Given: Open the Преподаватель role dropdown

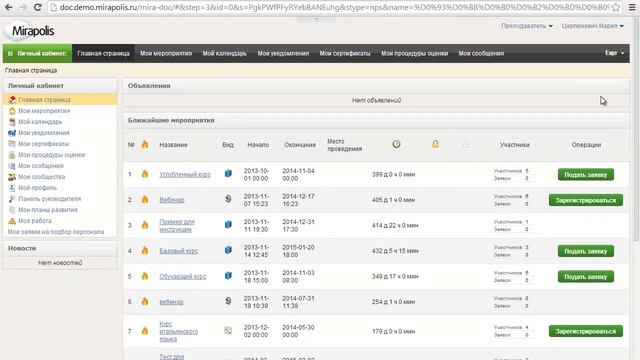Looking at the screenshot, I should 527,26.
